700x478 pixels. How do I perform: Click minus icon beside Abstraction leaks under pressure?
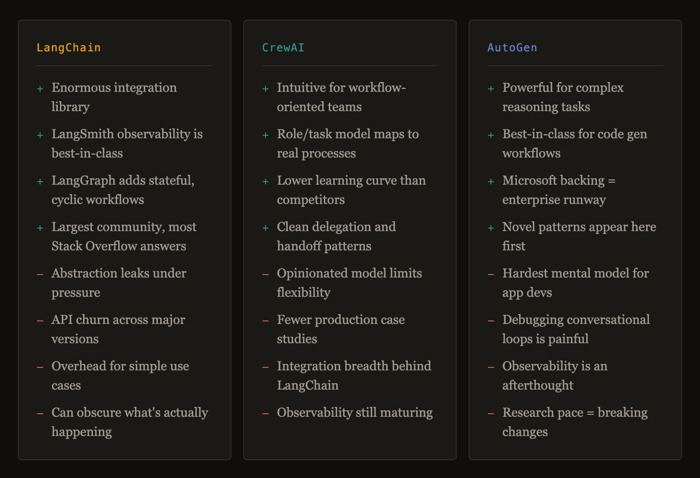click(x=40, y=274)
